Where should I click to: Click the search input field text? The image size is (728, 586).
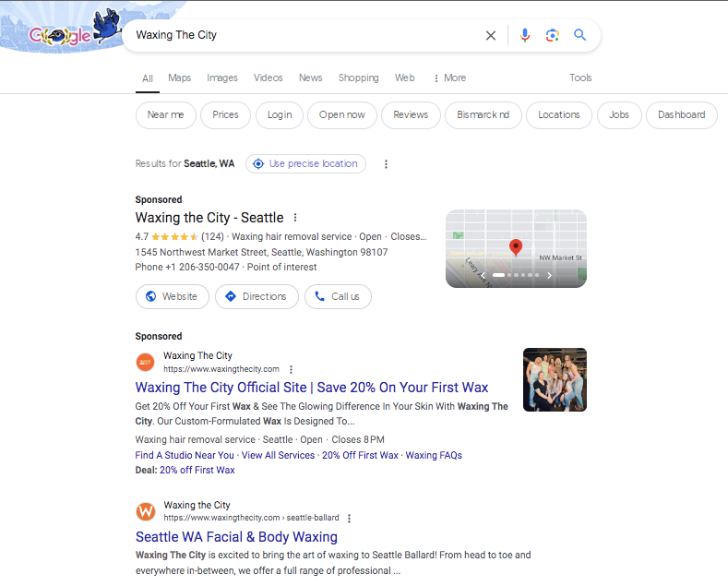click(176, 35)
